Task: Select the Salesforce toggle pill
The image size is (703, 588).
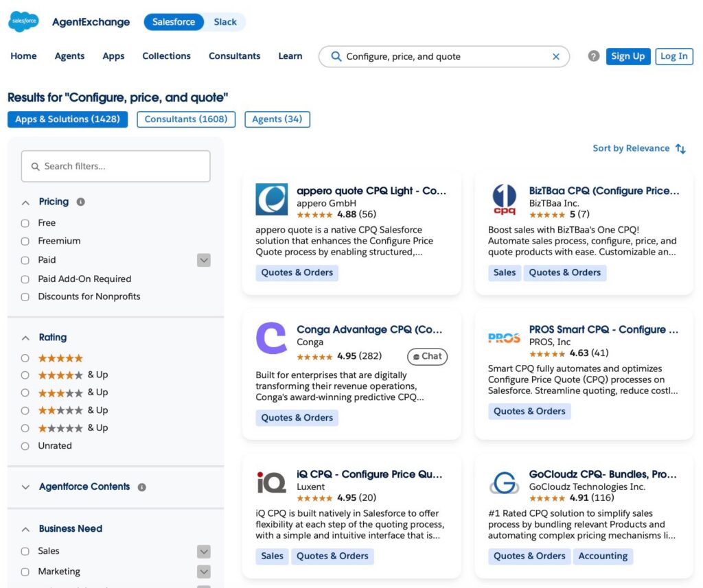Action: coord(174,22)
